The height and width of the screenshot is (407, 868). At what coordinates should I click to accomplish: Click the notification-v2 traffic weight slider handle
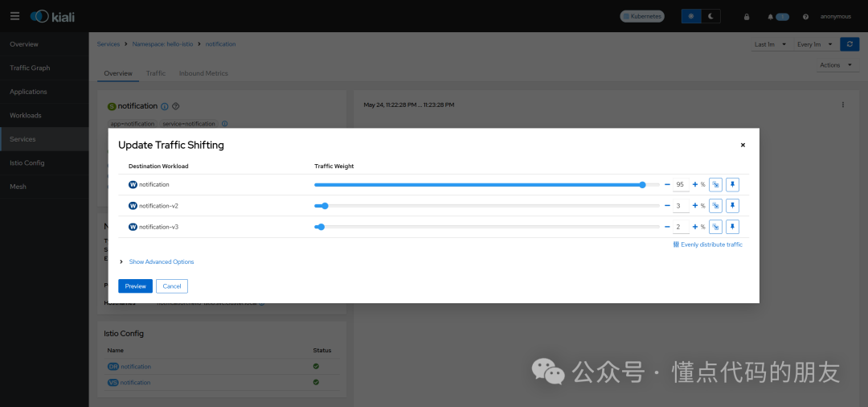[325, 205]
